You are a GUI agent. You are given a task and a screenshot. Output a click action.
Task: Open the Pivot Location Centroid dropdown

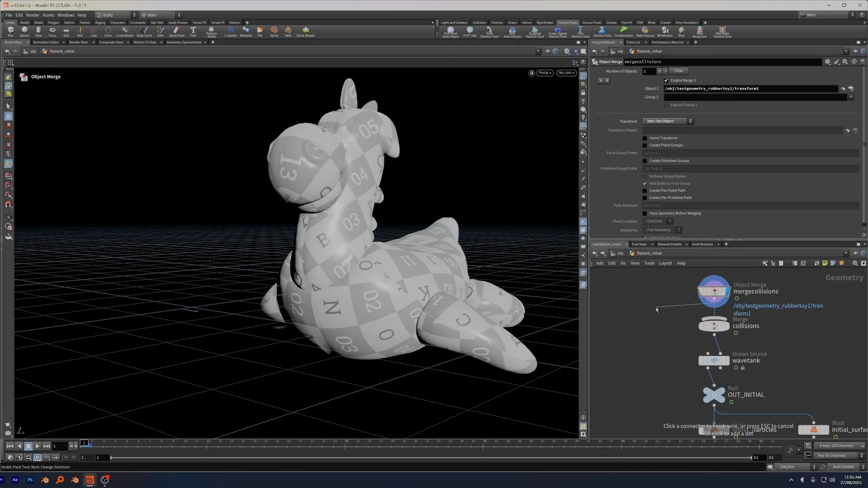pyautogui.click(x=658, y=221)
